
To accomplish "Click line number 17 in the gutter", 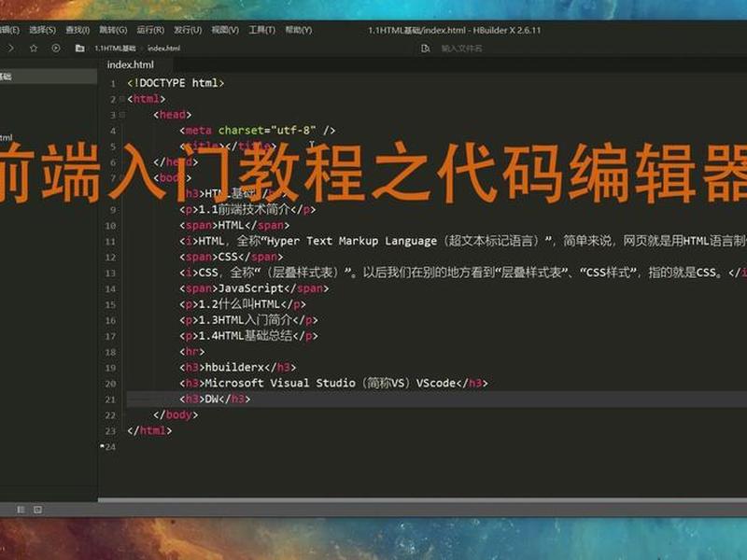I will click(x=110, y=336).
